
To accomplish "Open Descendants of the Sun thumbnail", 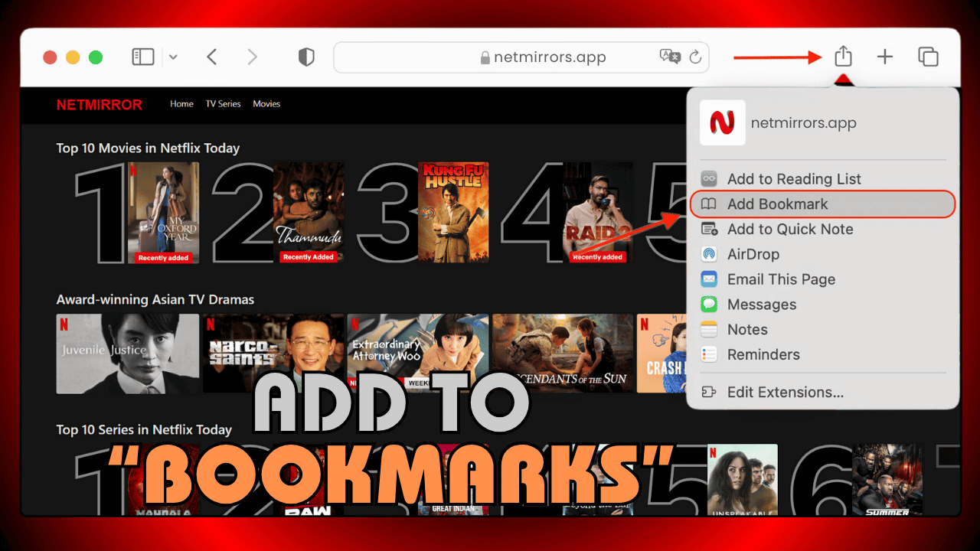I will click(x=563, y=354).
